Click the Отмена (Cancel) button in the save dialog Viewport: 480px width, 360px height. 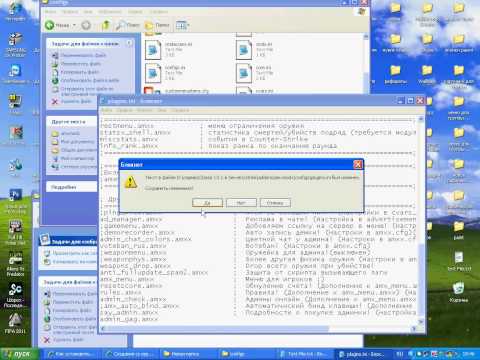click(x=275, y=202)
